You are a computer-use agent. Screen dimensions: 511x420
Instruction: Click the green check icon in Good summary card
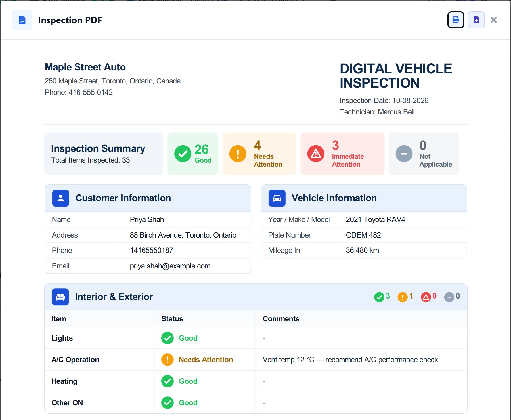(183, 154)
